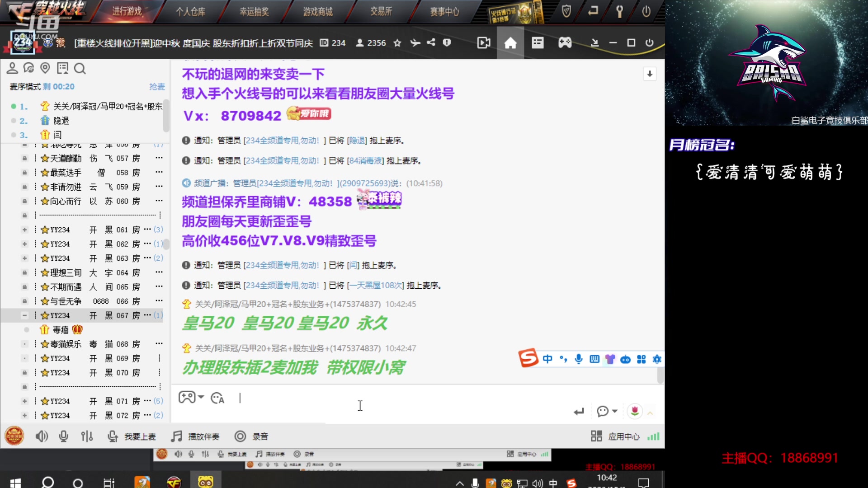Open my avatar at bottom left
This screenshot has height=488, width=868.
[x=14, y=436]
